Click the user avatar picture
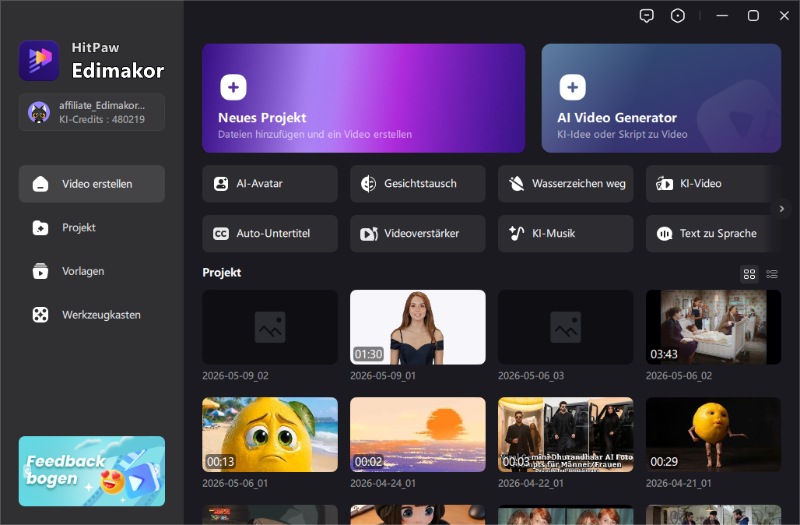Screen dimensions: 800x525 [39, 112]
